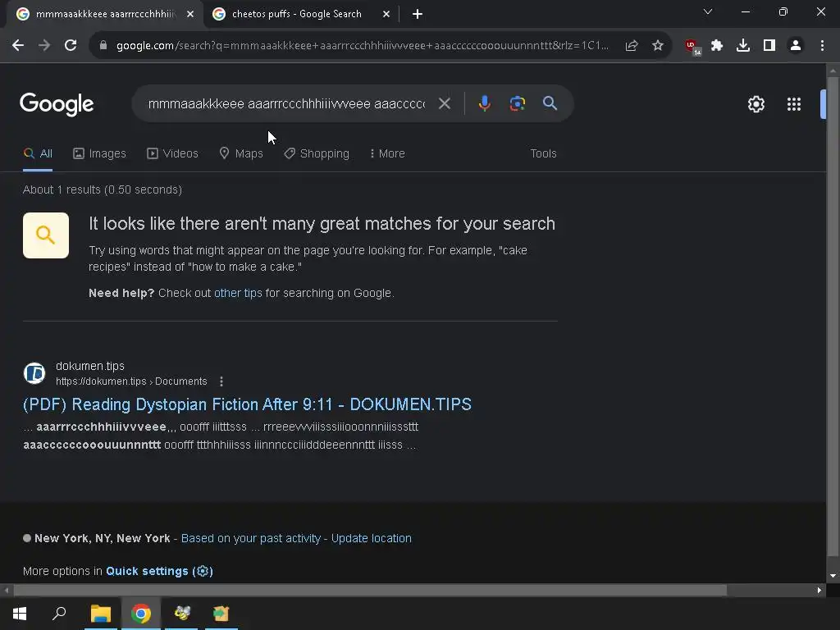Bookmark this page with the star icon

pos(658,46)
